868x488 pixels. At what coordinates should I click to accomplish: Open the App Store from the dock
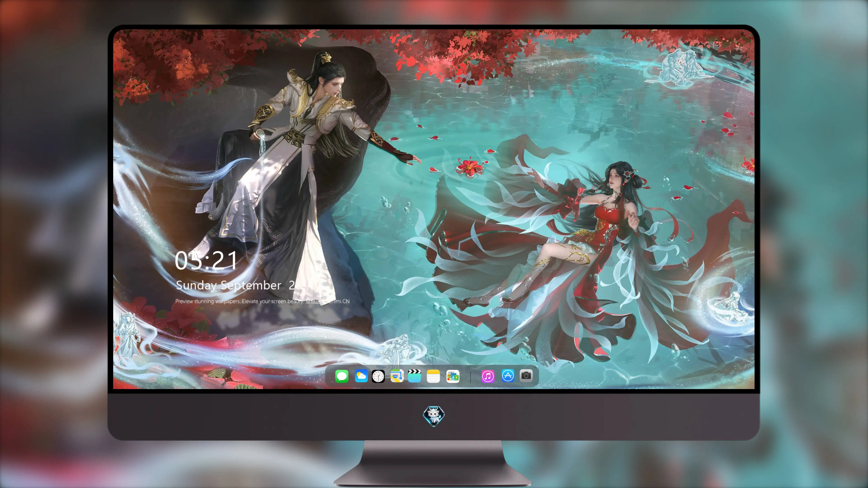tap(508, 375)
